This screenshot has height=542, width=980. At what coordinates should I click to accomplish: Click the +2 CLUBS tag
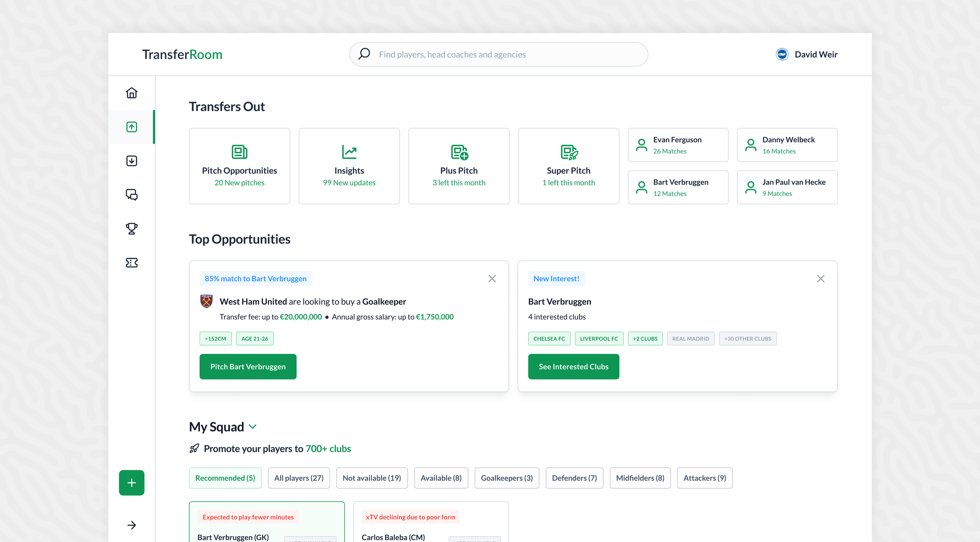(x=645, y=338)
